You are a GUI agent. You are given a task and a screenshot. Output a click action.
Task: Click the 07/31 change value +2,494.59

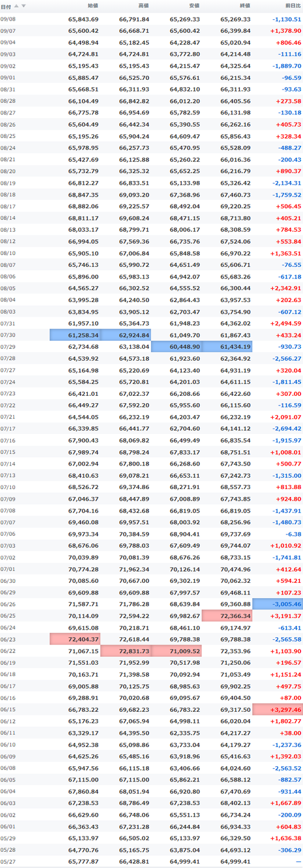tap(284, 323)
